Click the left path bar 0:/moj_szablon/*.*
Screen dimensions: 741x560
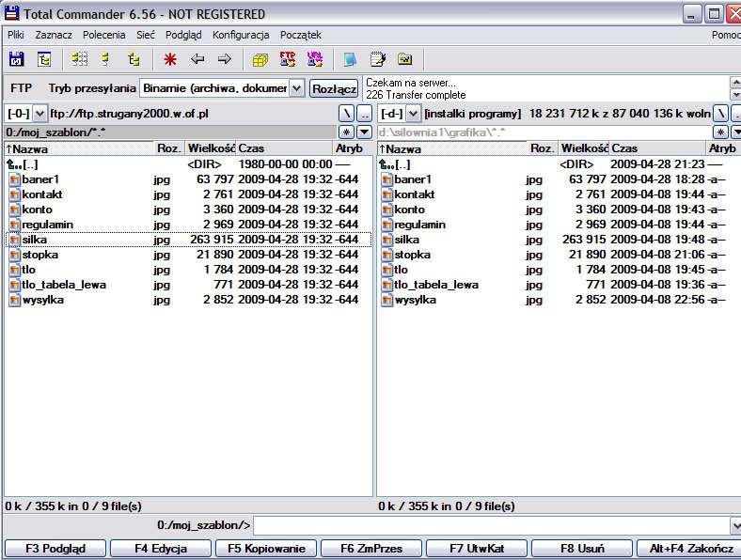click(170, 132)
